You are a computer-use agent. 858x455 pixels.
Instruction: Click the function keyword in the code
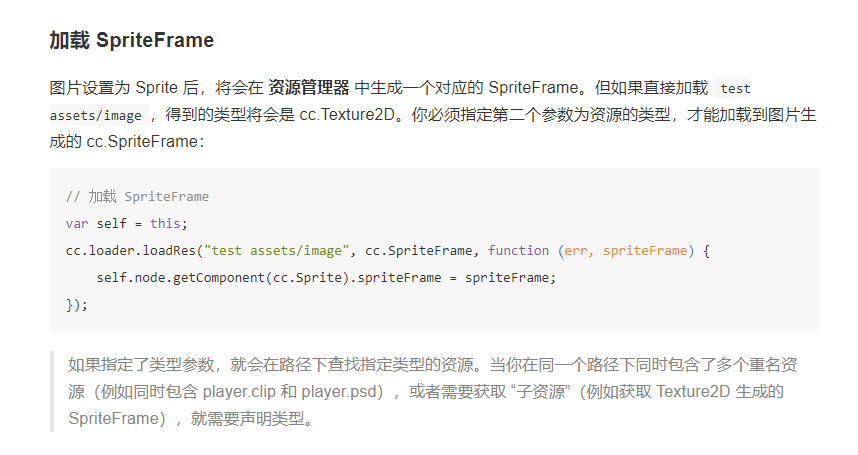(518, 250)
